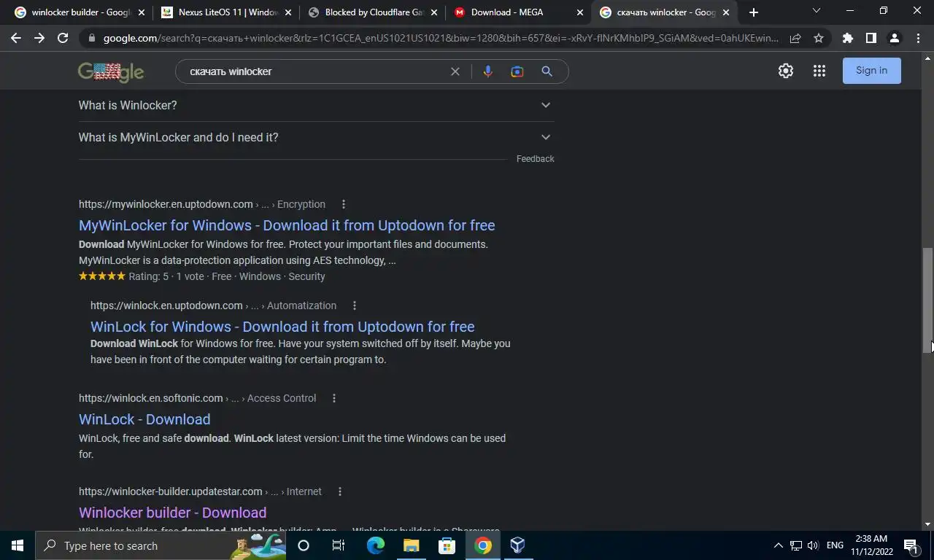Share this page icon in address bar
934x560 pixels.
795,38
